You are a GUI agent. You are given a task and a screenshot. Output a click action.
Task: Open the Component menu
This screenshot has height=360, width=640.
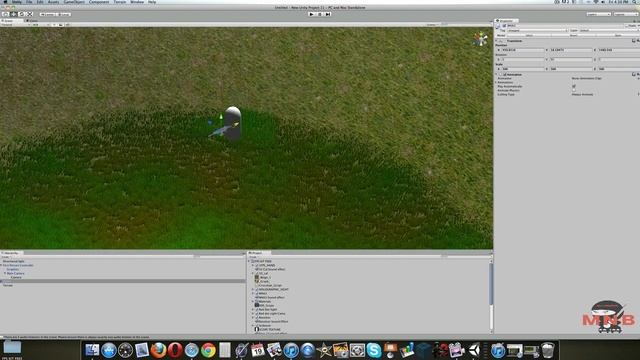point(99,2)
